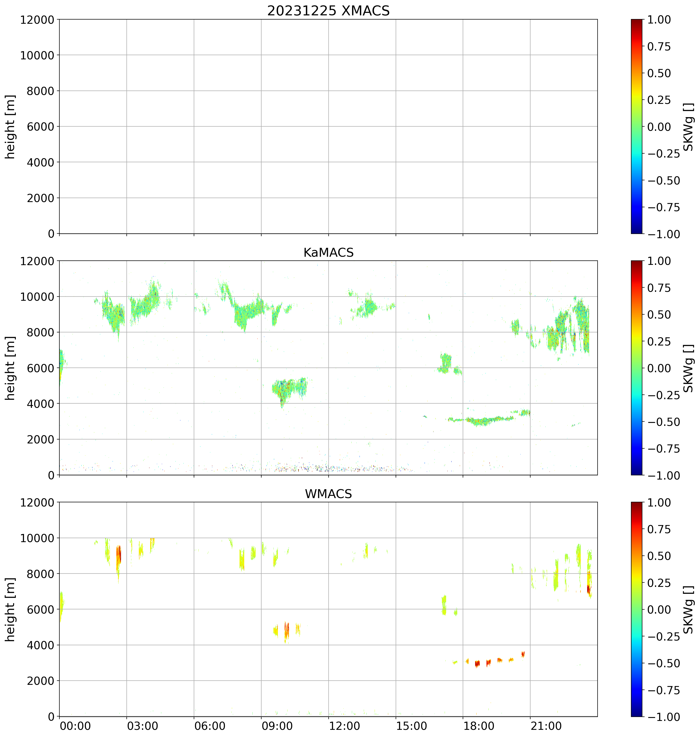The image size is (700, 737).
Task: Click the 09:00 time axis label
Action: (277, 726)
